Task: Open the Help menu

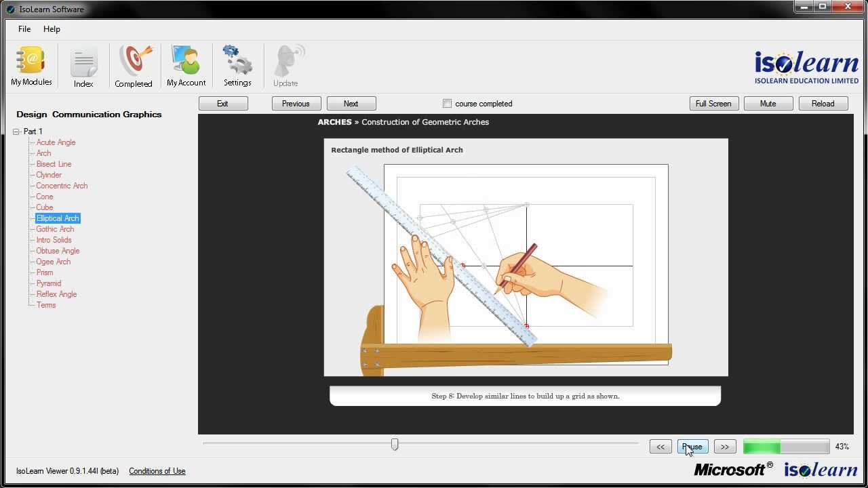Action: (52, 29)
